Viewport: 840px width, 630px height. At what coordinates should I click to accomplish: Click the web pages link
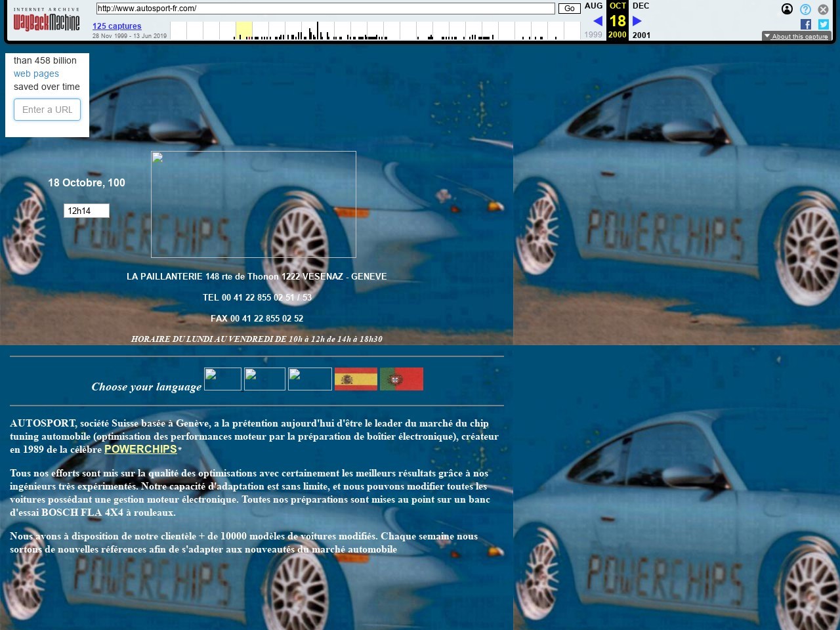tap(36, 73)
